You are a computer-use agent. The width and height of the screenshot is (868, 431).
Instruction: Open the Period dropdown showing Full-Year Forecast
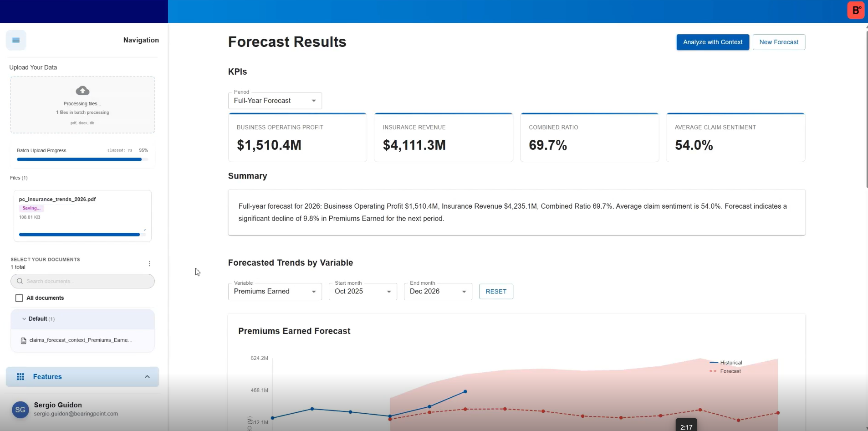coord(275,101)
